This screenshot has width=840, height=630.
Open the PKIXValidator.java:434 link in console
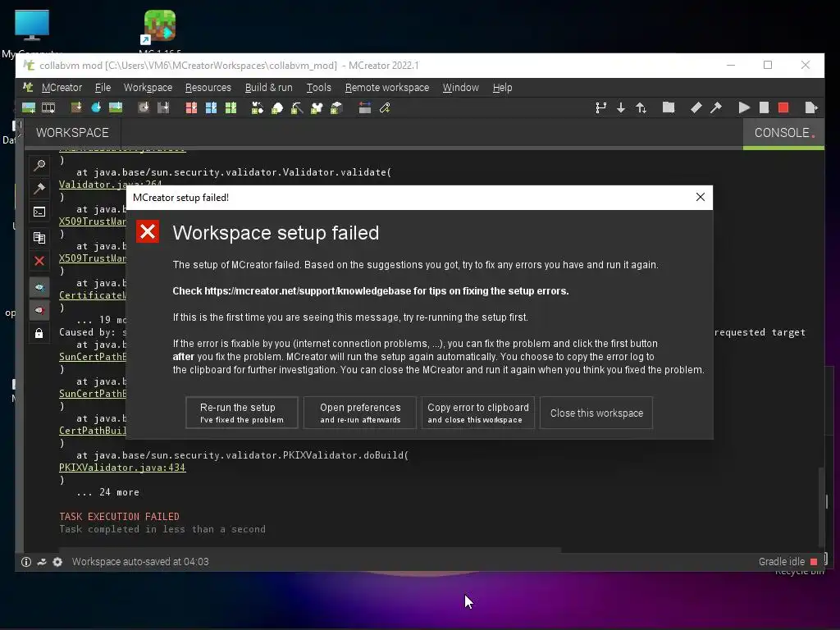[122, 468]
